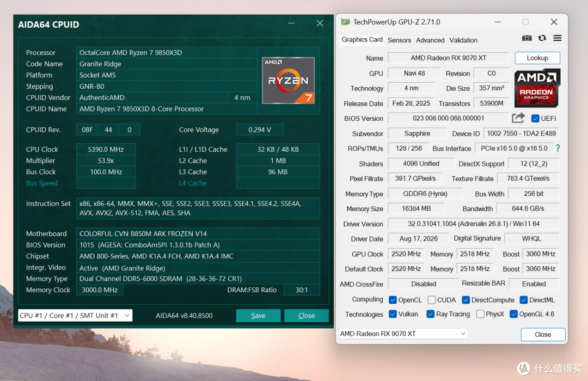The width and height of the screenshot is (588, 381).
Task: Click the BIOS Version field 023.008.000.068.000001
Action: point(448,118)
